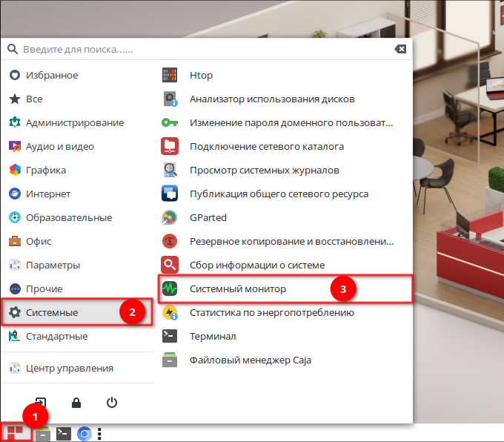Clear the search field with the backspace icon

(400, 49)
